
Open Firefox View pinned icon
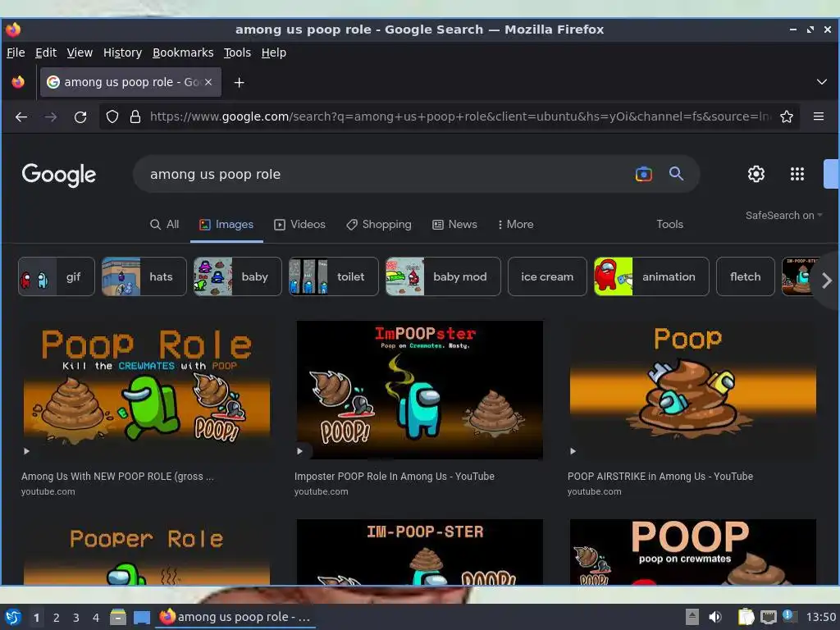point(18,82)
